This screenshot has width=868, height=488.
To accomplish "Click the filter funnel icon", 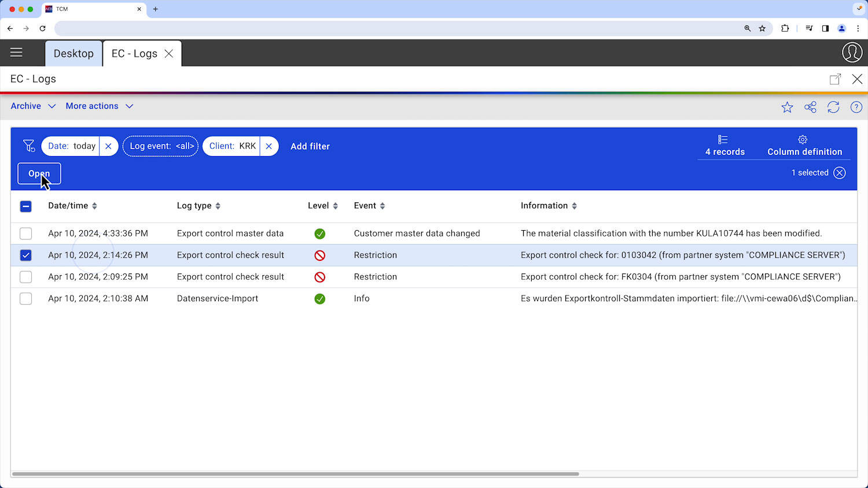I will point(28,146).
